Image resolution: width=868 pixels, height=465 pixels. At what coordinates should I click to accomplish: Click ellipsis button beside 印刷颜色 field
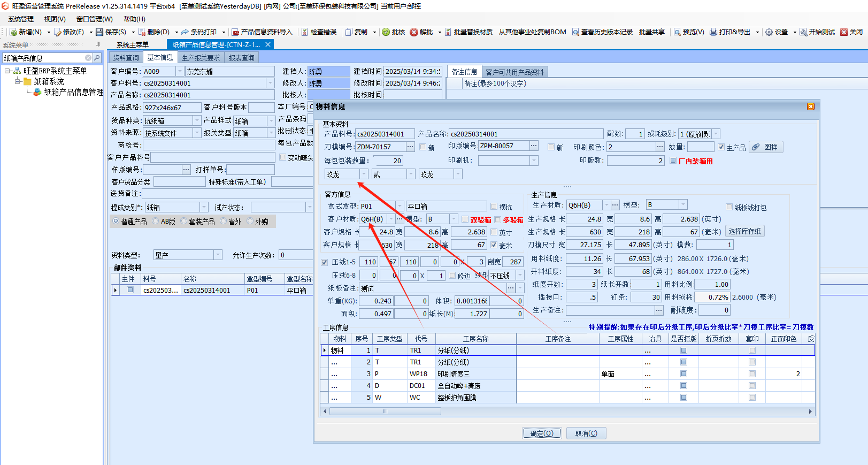point(660,147)
